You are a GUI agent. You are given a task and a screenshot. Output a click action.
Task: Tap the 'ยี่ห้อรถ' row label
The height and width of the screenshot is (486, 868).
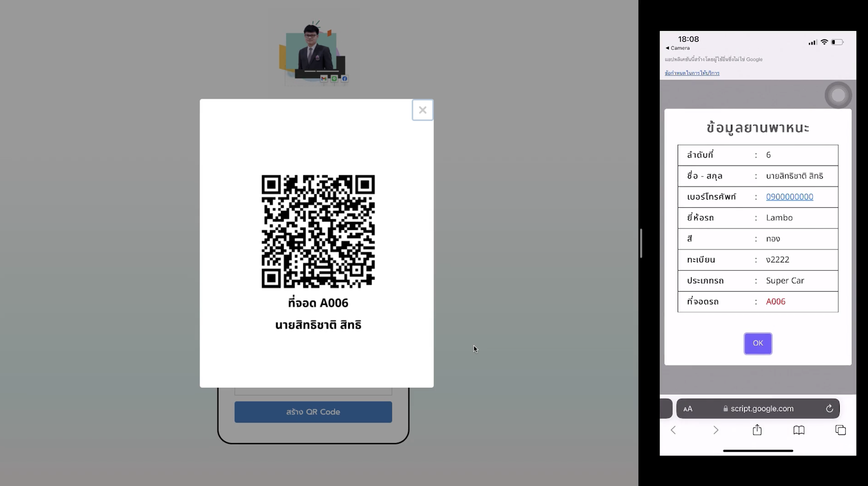click(700, 218)
